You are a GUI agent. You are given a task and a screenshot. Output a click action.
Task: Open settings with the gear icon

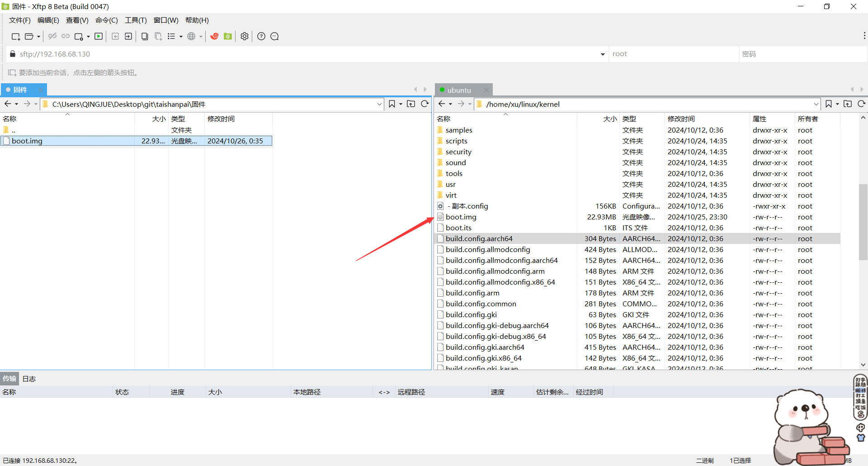point(245,37)
